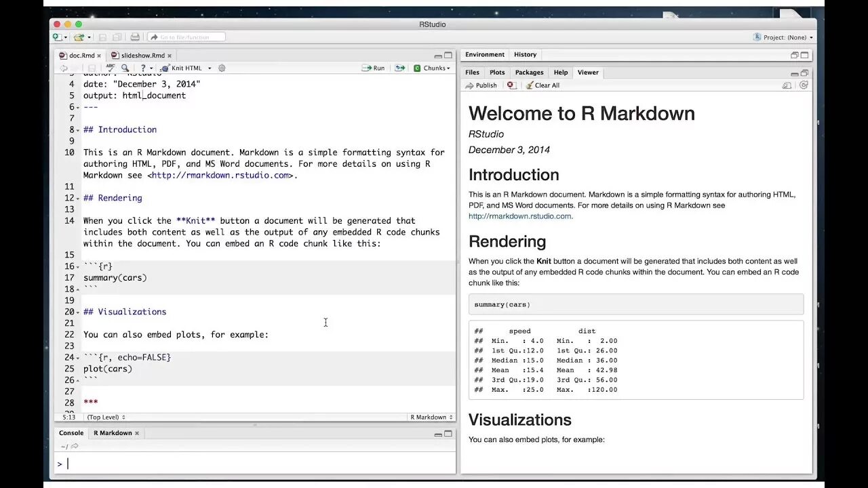Click the New File icon
The height and width of the screenshot is (488, 868).
58,37
